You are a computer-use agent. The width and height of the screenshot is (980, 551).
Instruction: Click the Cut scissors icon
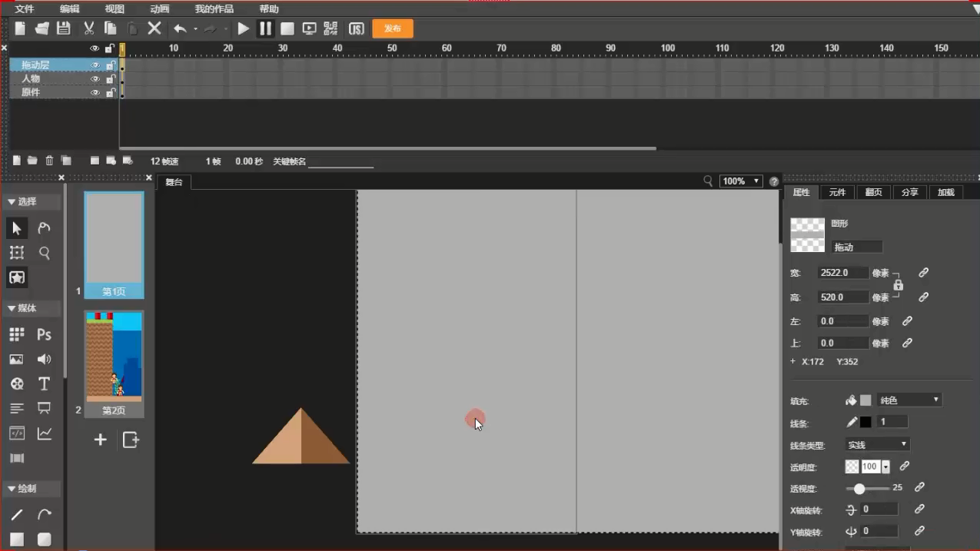click(88, 28)
